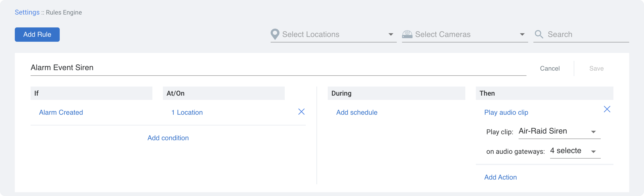
Task: Click the If column header
Action: [x=91, y=93]
